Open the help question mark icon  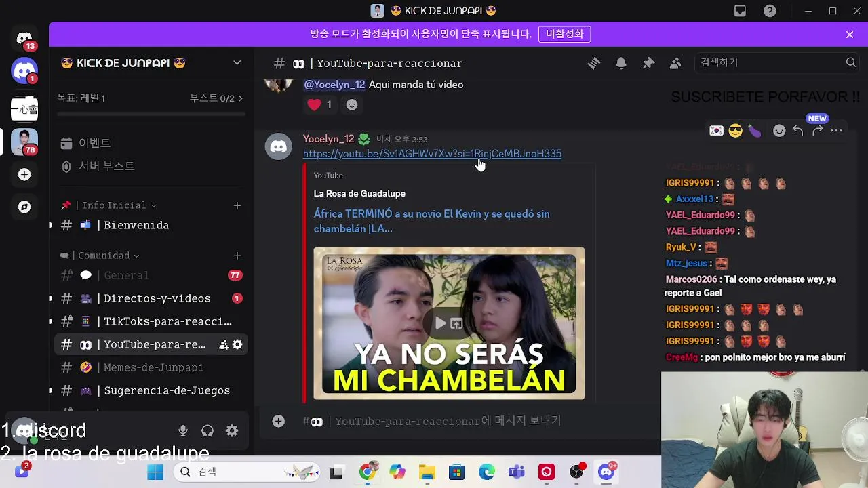click(770, 11)
